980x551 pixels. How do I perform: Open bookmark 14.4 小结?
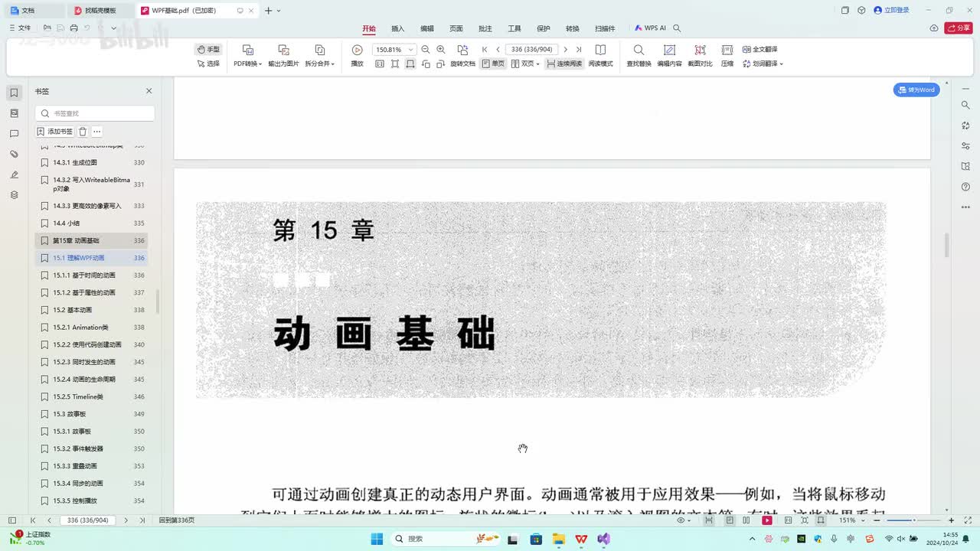[91, 223]
